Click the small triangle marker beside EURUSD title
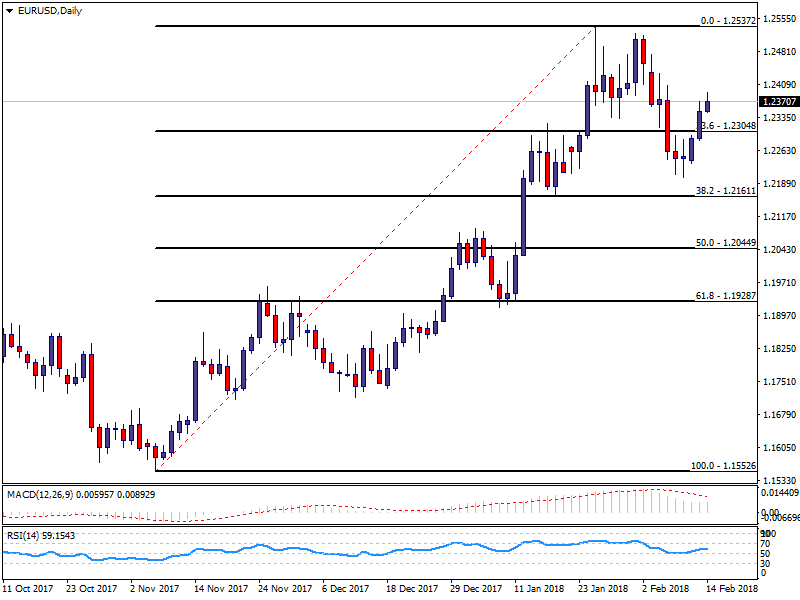Image resolution: width=800 pixels, height=600 pixels. click(x=7, y=11)
